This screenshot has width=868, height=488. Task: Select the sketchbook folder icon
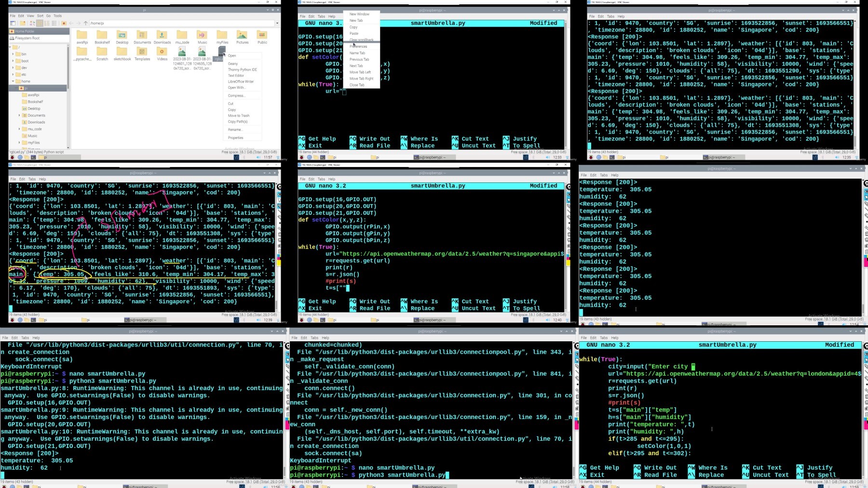[x=122, y=52]
